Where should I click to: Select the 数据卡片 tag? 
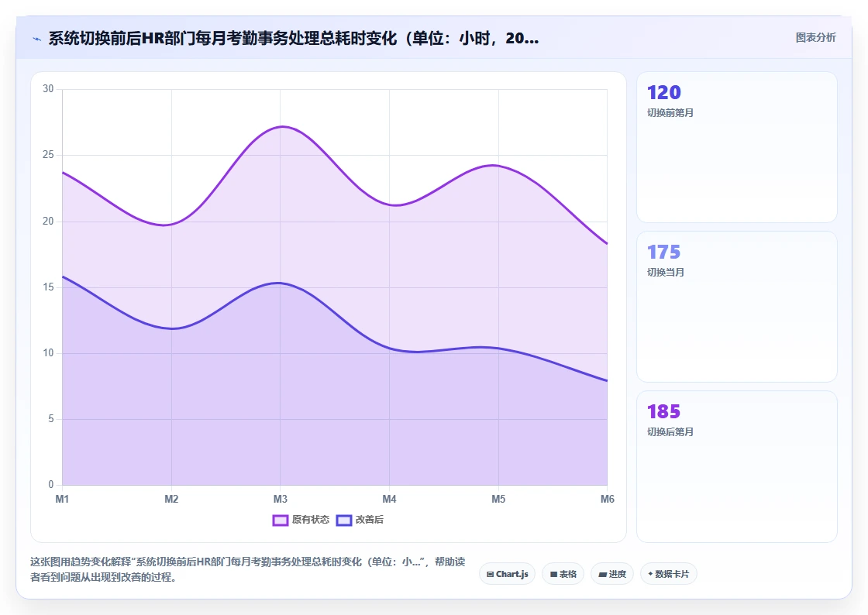(x=668, y=574)
